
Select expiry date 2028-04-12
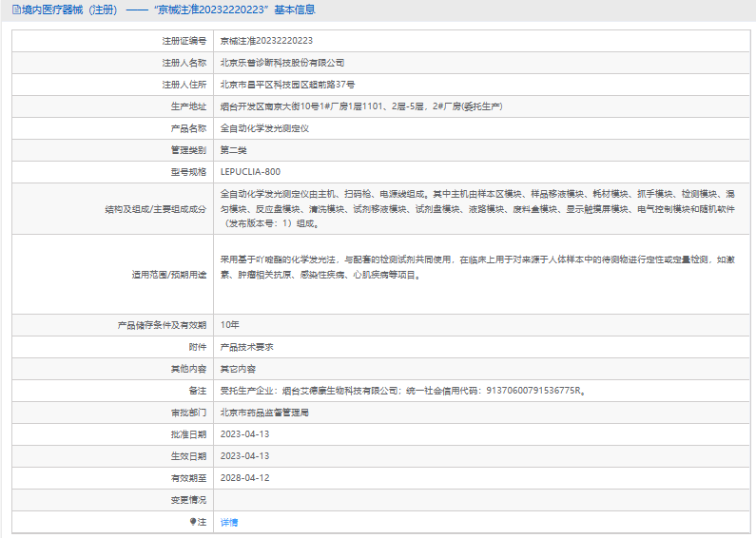[245, 478]
